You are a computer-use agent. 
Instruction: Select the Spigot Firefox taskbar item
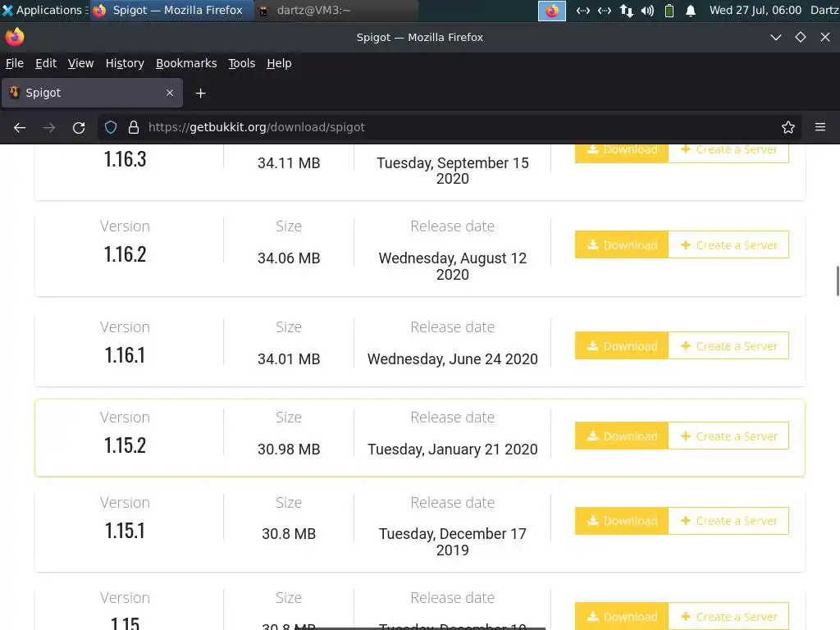[x=171, y=11]
